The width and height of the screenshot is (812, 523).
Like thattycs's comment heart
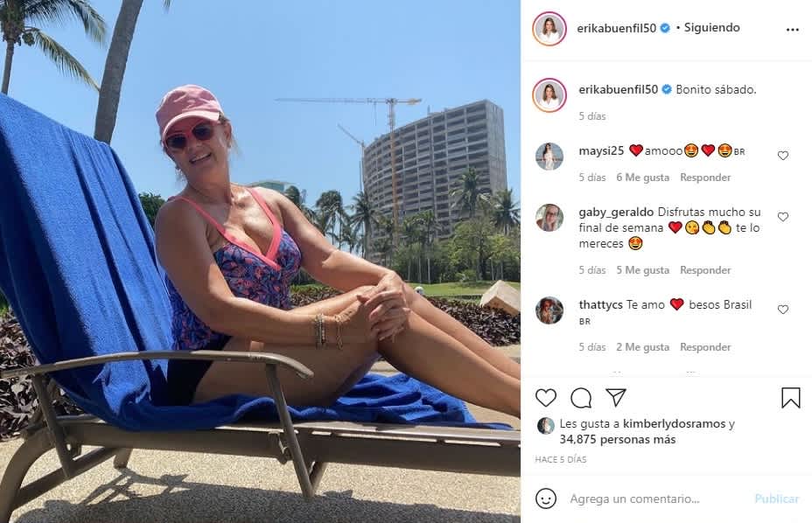point(783,309)
